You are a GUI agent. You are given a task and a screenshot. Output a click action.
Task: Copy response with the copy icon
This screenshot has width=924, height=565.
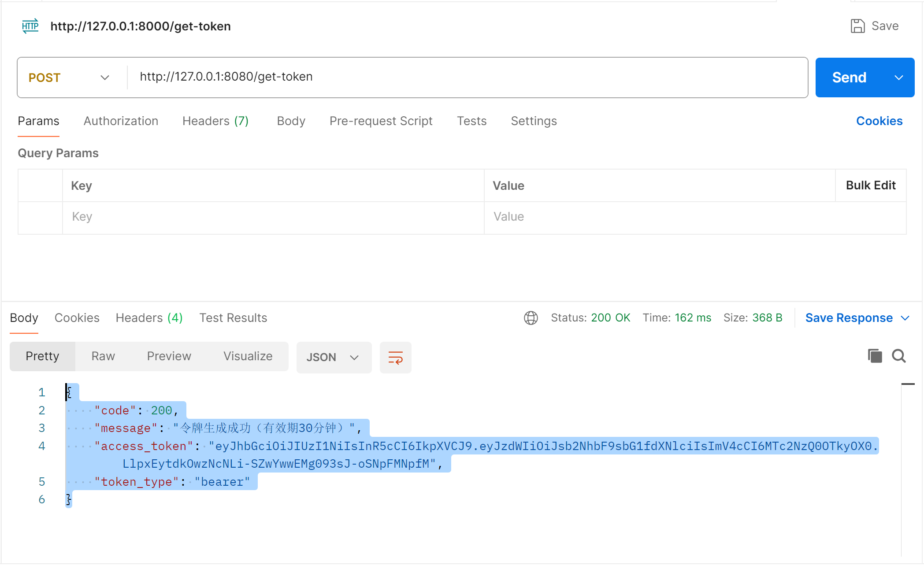875,356
